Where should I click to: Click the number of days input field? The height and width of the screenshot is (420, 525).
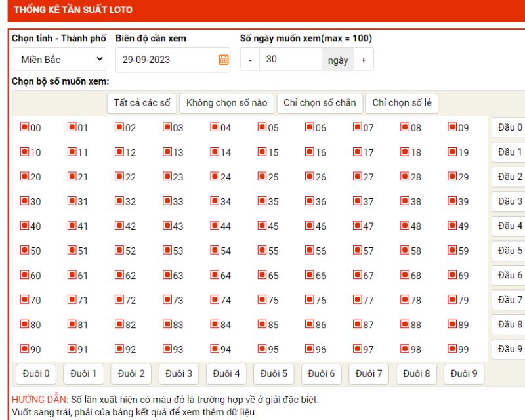pos(290,59)
